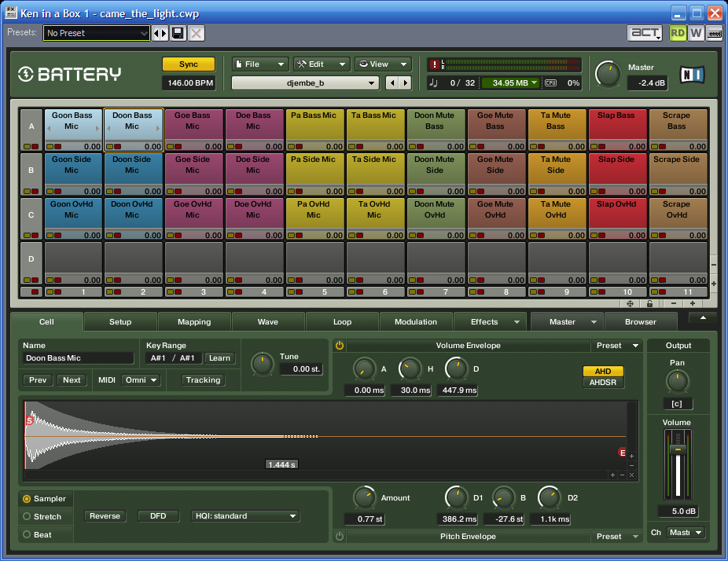Click the Master volume knob
Screen dimensions: 728x561
point(609,75)
